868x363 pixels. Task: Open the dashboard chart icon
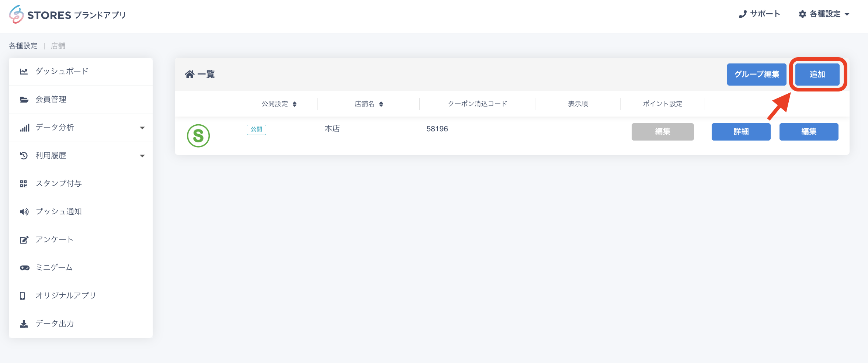coord(24,72)
